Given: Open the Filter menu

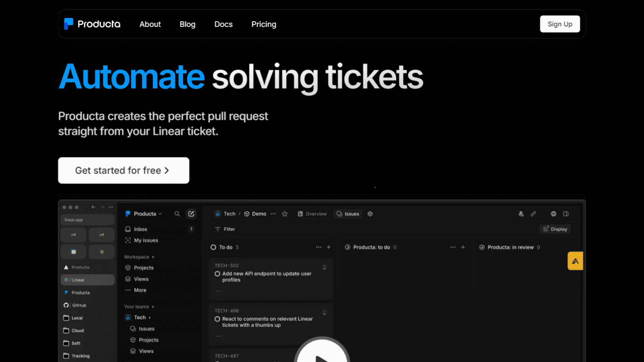Looking at the screenshot, I should point(225,229).
